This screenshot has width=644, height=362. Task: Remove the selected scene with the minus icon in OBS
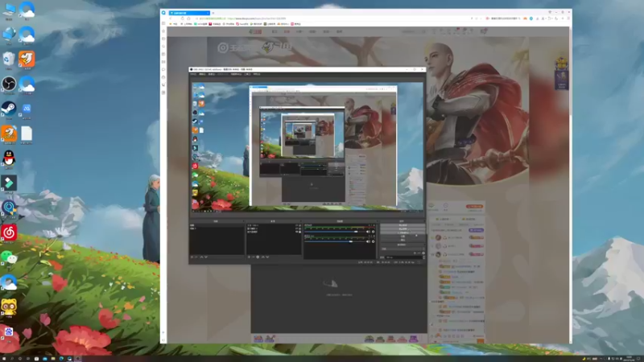(x=196, y=257)
